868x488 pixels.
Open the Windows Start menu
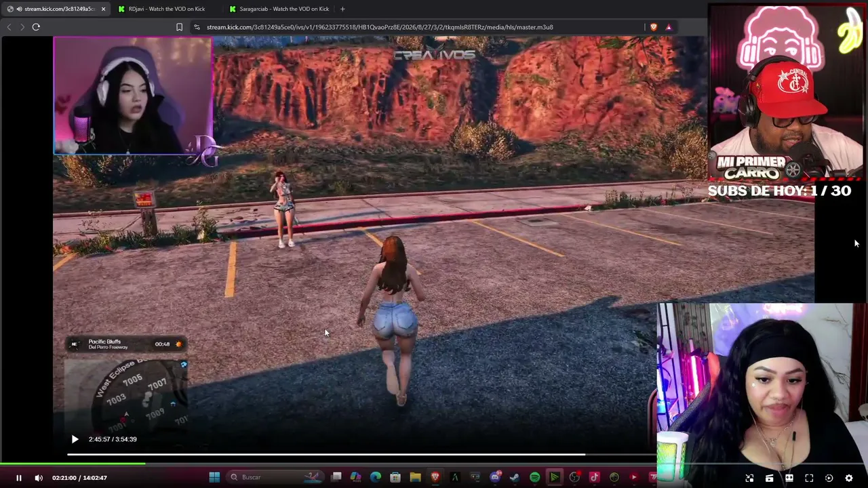pos(214,477)
